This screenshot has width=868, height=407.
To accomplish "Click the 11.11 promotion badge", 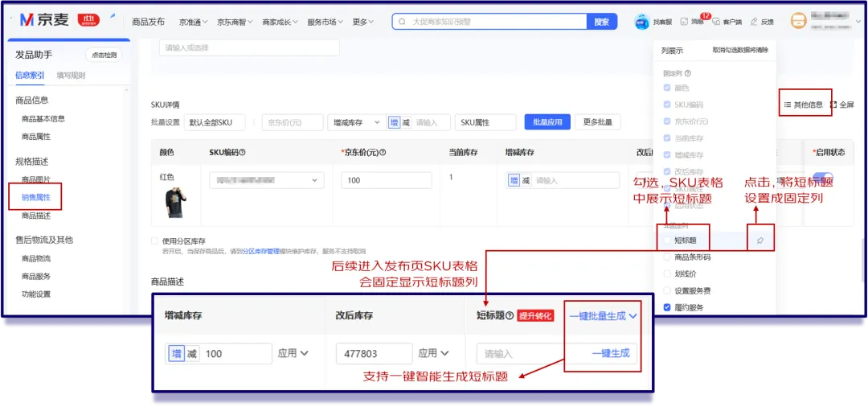I will [88, 20].
